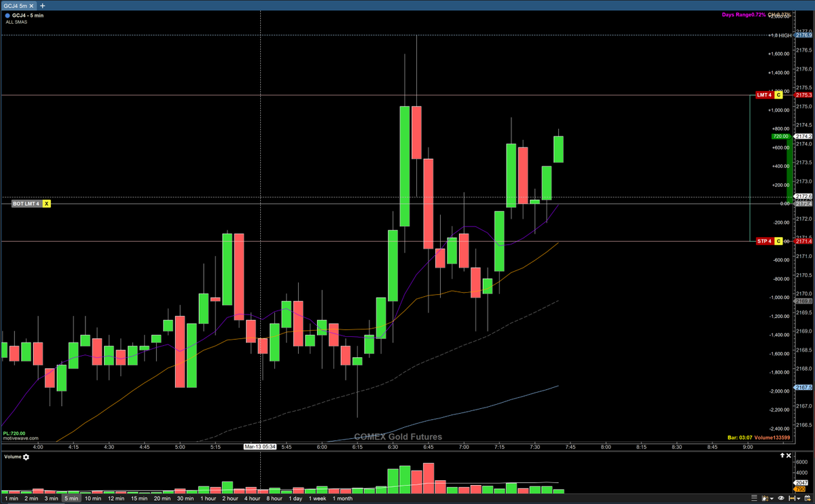Switch to 1 hour bar size

point(208,499)
